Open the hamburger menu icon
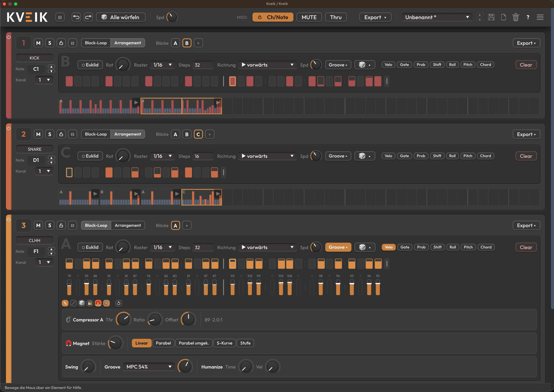This screenshot has width=554, height=392. pos(540,17)
